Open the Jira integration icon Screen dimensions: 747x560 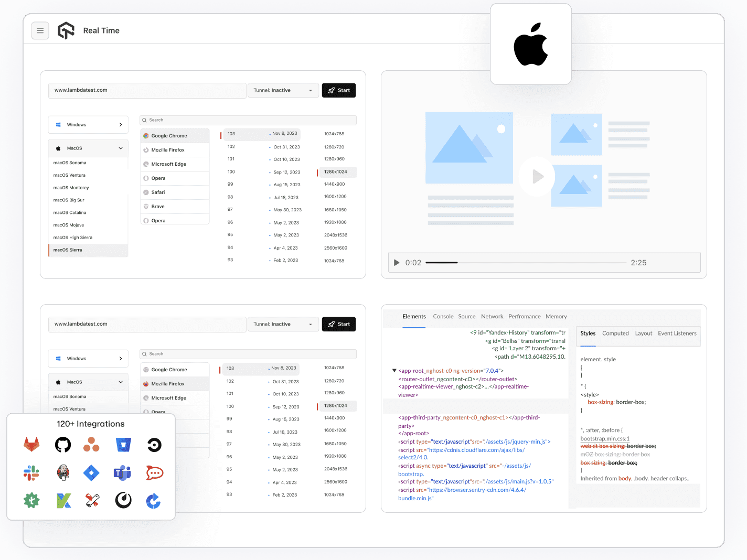click(91, 472)
